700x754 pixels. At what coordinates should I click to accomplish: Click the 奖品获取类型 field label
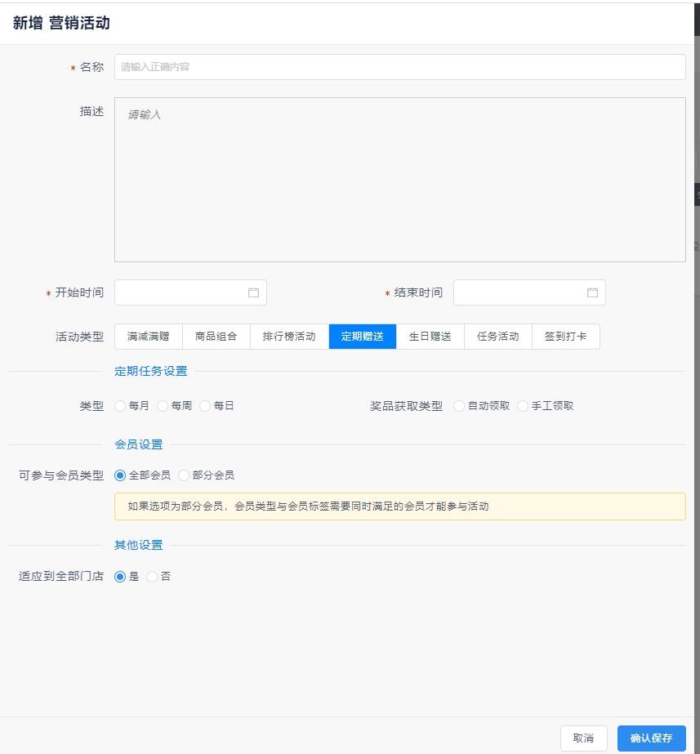(406, 406)
